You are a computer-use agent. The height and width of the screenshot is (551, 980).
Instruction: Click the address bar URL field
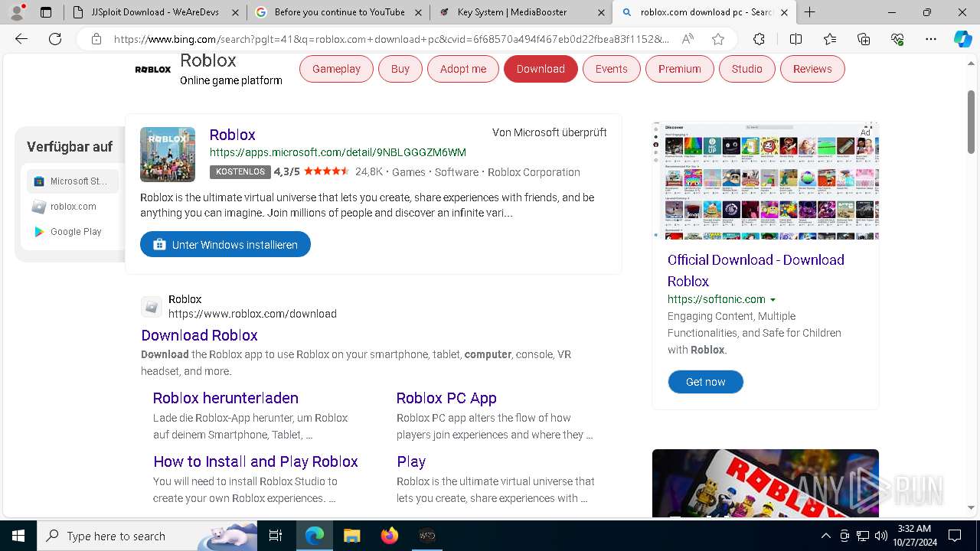(x=390, y=39)
